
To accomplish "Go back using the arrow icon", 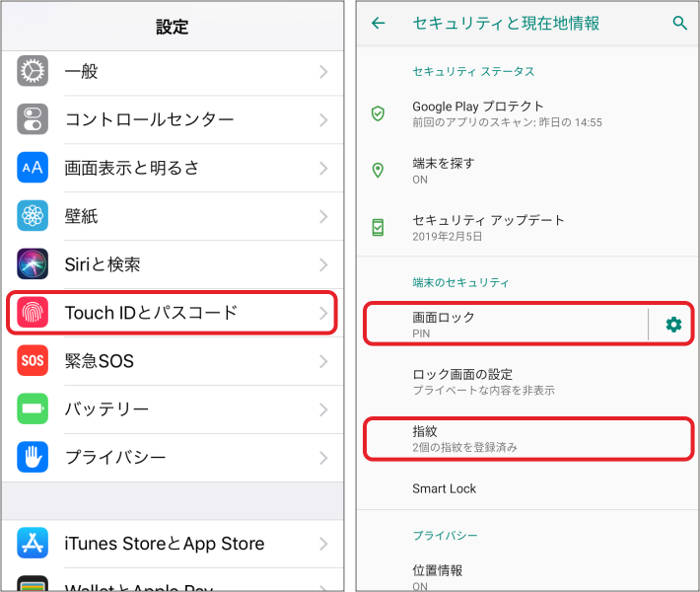I will coord(379,23).
